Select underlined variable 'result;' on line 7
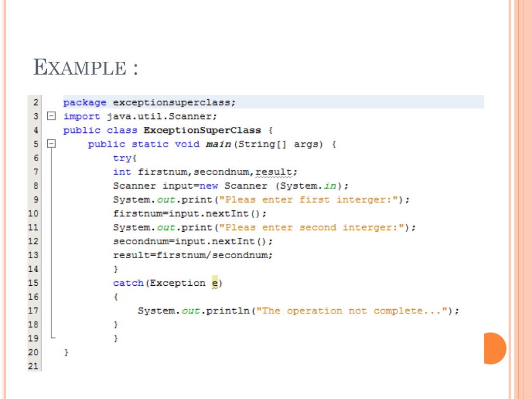This screenshot has height=399, width=532. point(276,172)
